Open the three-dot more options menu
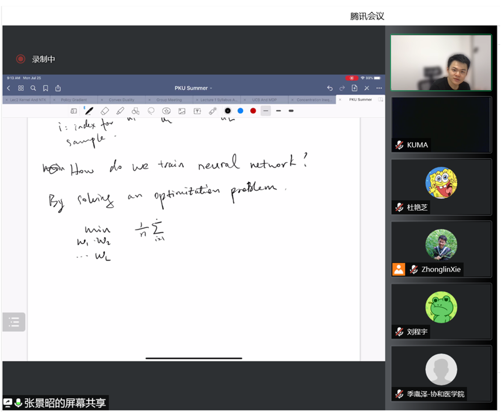The height and width of the screenshot is (420, 504). click(379, 88)
